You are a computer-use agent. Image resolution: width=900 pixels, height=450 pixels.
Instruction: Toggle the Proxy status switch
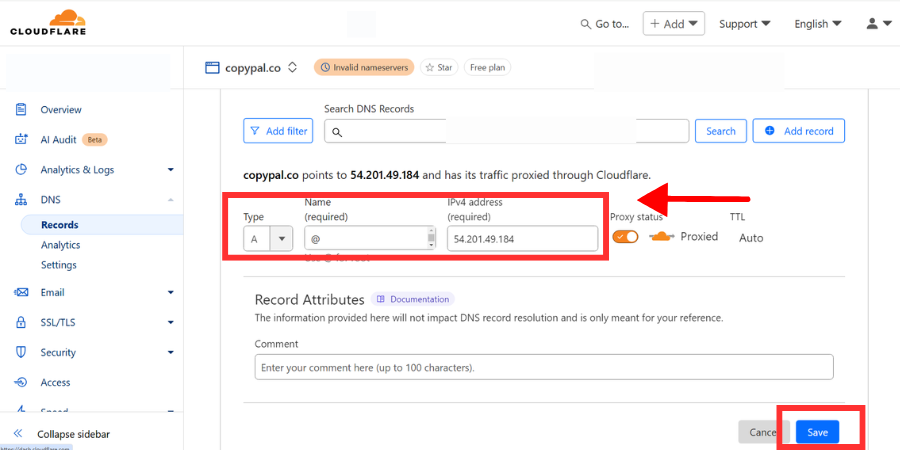pyautogui.click(x=625, y=236)
